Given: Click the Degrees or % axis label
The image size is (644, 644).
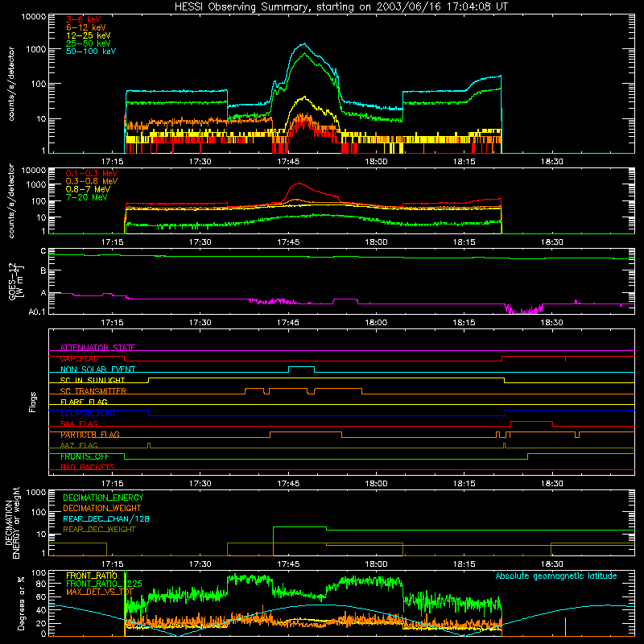Looking at the screenshot, I should click(20, 604).
